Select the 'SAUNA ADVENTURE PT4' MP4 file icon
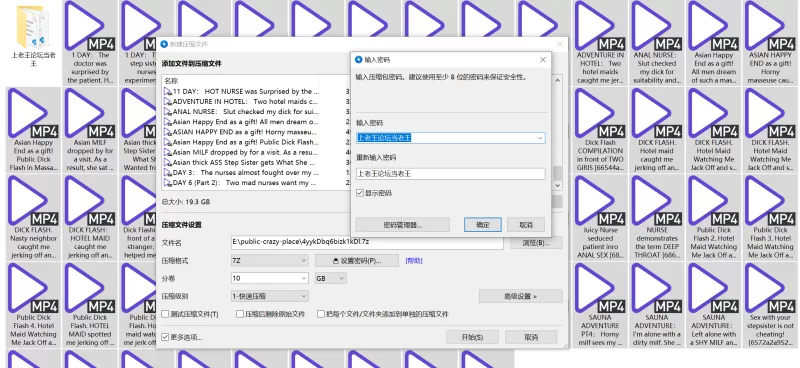The image size is (800, 368). tap(601, 288)
